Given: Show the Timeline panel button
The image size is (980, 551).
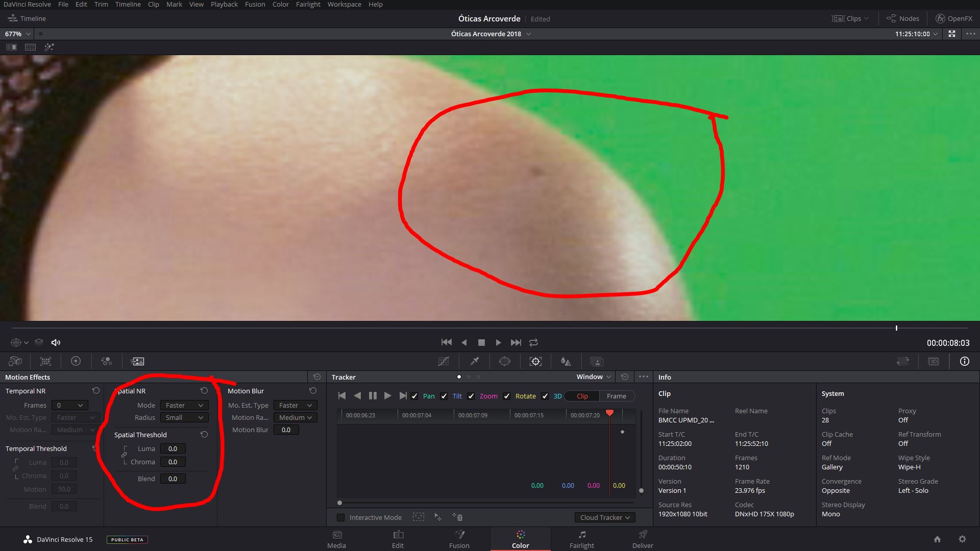Looking at the screenshot, I should coord(27,18).
